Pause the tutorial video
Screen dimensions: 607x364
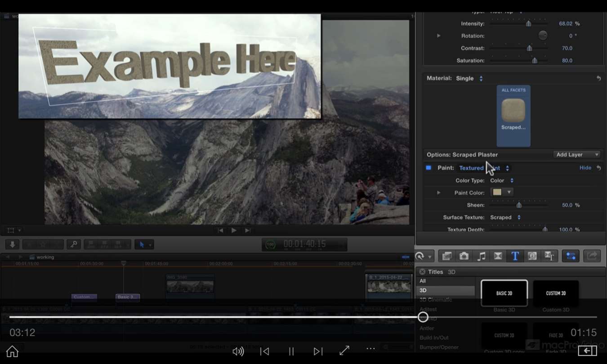[291, 351]
